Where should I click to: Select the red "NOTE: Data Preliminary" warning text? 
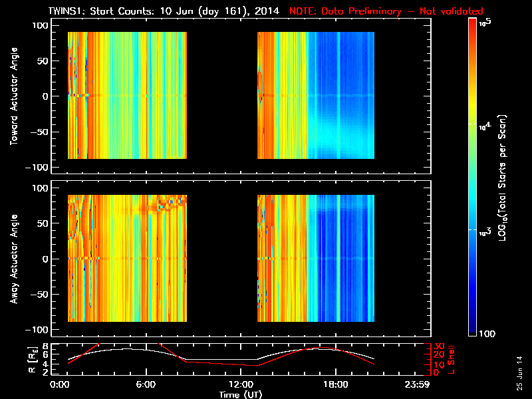pos(386,11)
